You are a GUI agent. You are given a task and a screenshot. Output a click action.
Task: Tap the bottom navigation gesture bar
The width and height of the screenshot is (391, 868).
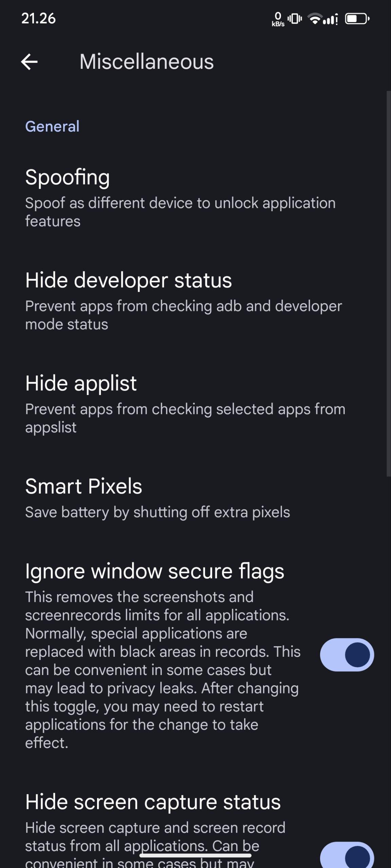(195, 855)
